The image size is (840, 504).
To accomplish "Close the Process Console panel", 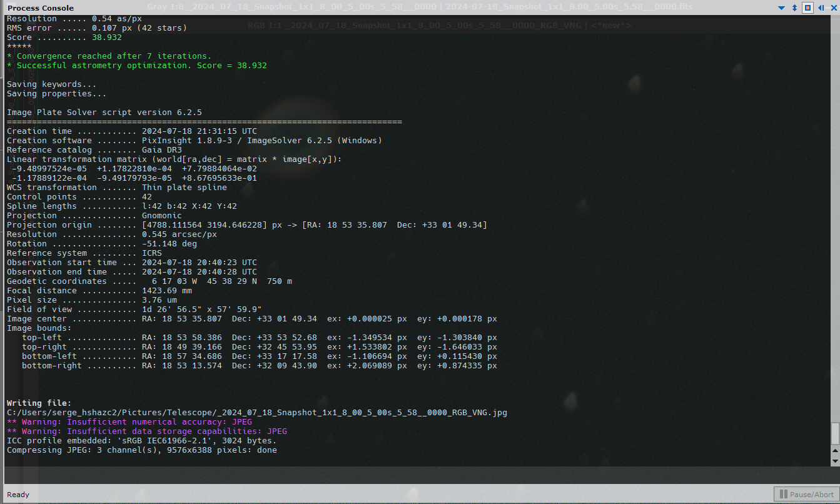I will [832, 8].
